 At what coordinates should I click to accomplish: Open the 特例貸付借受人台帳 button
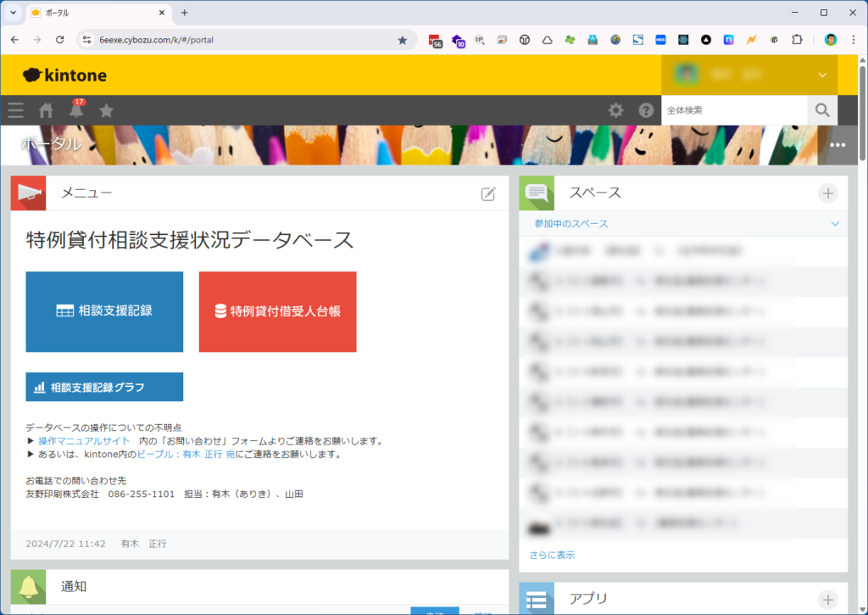tap(277, 311)
